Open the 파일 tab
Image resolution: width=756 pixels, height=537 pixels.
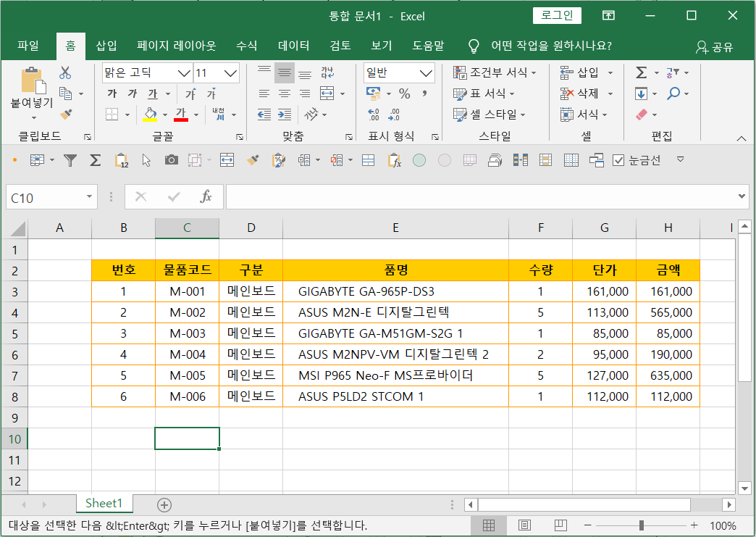click(28, 46)
